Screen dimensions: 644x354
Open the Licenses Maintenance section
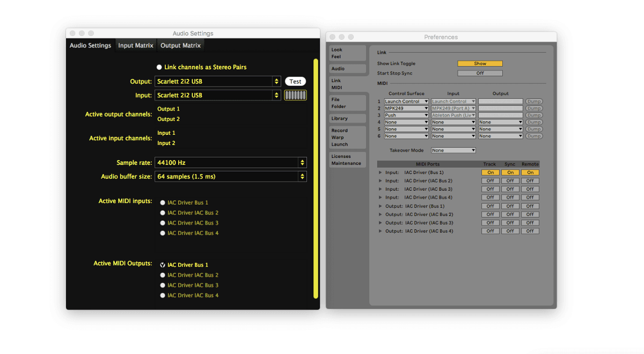(347, 160)
